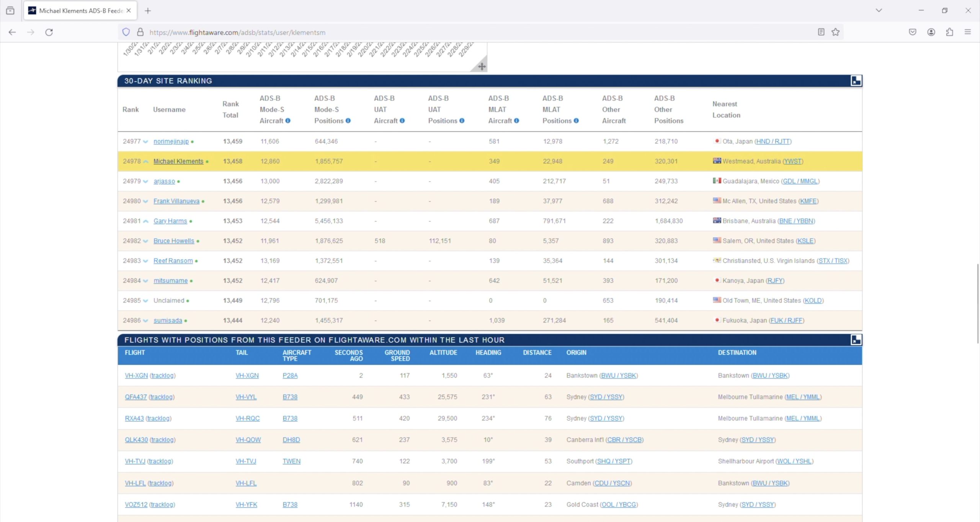Viewport: 980px width, 522px height.
Task: Click info icon beside MLAT Aircraft header
Action: click(x=516, y=121)
